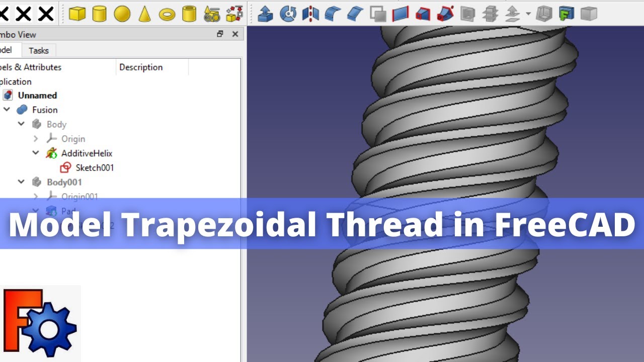644x362 pixels.
Task: Create a Sphere primitive solid
Action: tap(122, 14)
